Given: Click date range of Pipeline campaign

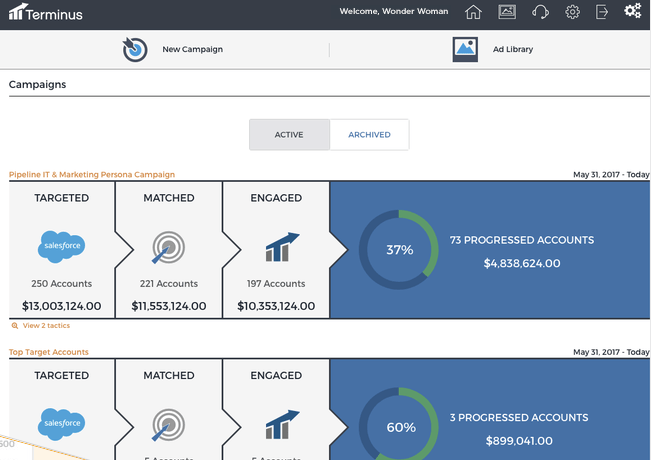Looking at the screenshot, I should click(611, 174).
